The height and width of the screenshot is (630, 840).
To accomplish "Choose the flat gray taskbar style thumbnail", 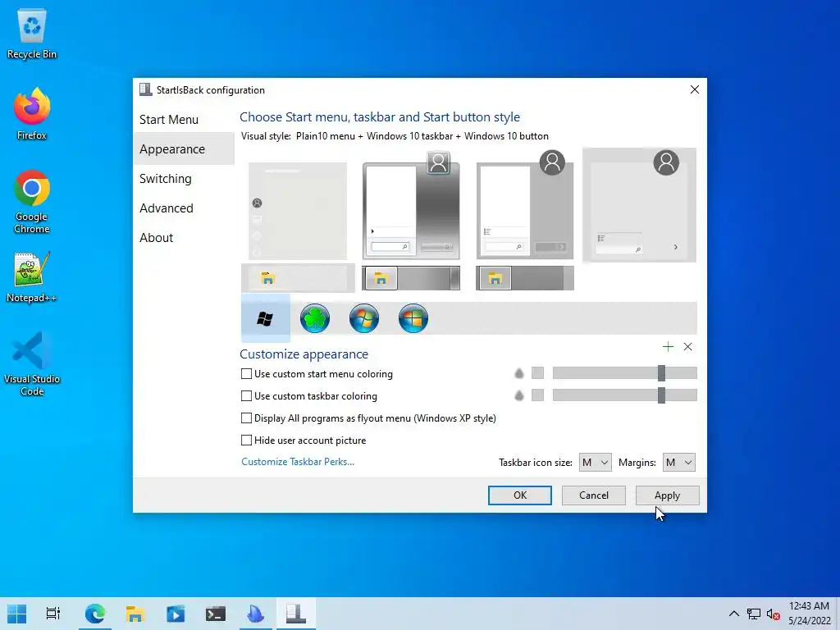I will coord(525,279).
